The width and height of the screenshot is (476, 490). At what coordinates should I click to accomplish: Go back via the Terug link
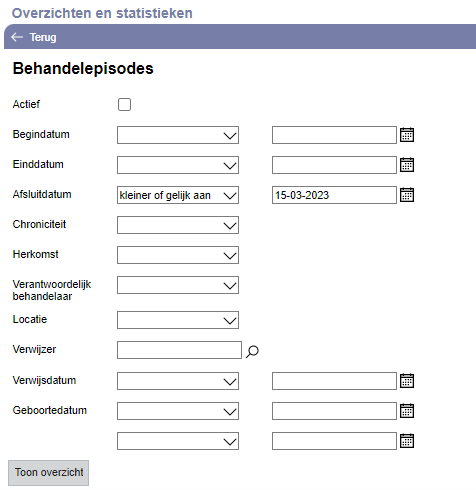(43, 37)
